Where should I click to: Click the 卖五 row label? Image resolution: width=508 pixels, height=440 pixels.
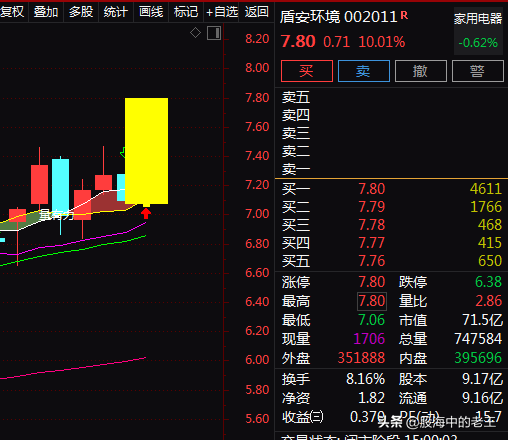pyautogui.click(x=296, y=97)
